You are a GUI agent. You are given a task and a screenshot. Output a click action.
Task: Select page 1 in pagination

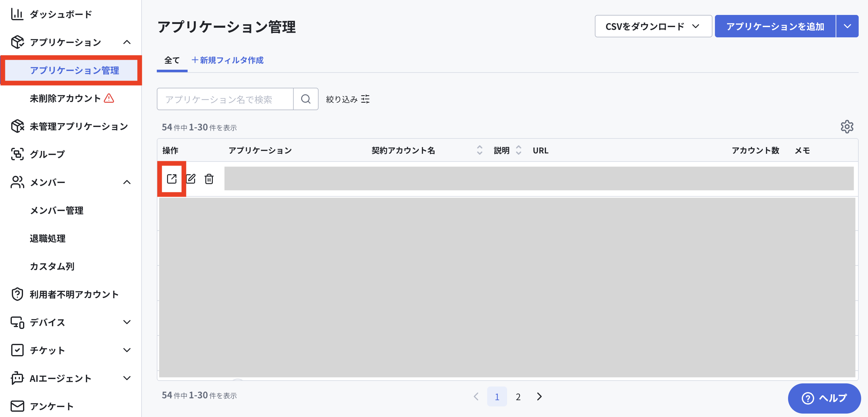[x=497, y=396]
